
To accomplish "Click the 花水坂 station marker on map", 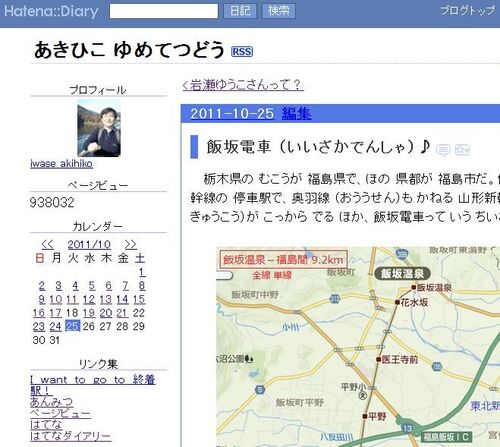I will (x=397, y=302).
